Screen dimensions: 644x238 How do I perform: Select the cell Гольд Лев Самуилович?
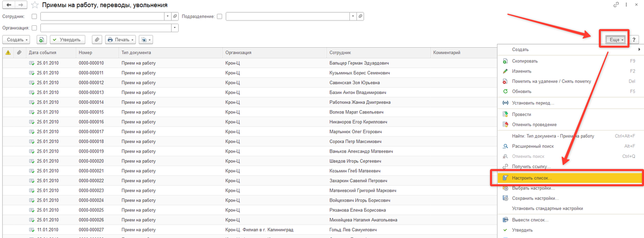(x=378, y=229)
